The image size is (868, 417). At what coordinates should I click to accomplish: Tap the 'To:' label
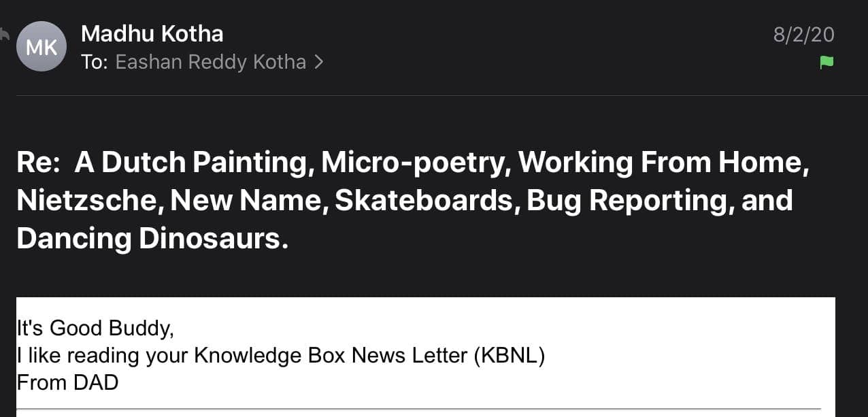(x=95, y=62)
